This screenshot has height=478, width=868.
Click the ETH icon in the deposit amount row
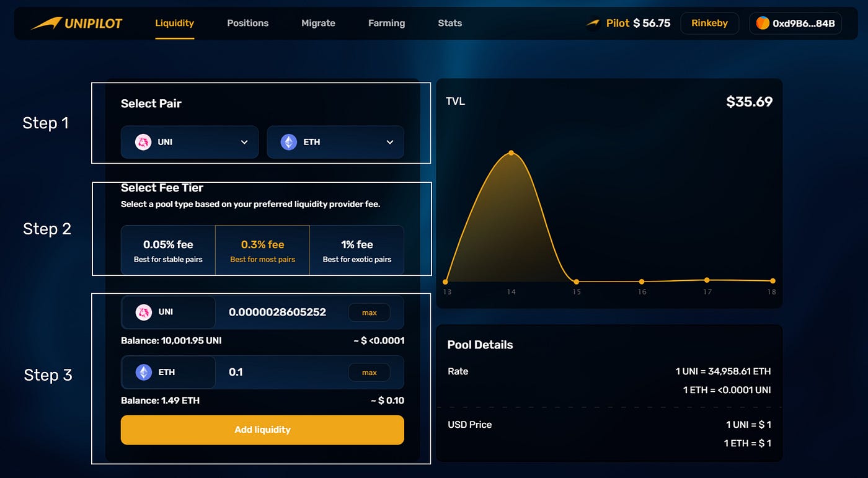click(144, 372)
